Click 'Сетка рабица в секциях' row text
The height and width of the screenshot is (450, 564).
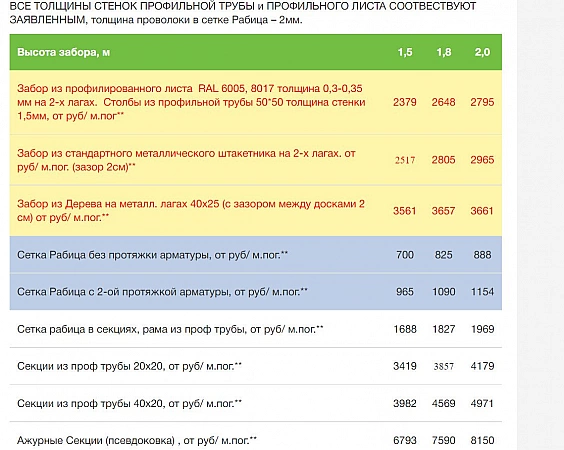[170, 329]
